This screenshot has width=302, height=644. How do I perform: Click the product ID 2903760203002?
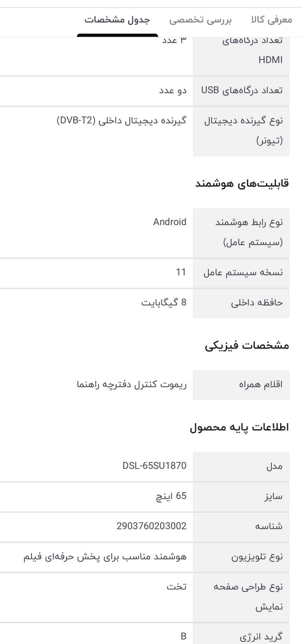(x=151, y=526)
